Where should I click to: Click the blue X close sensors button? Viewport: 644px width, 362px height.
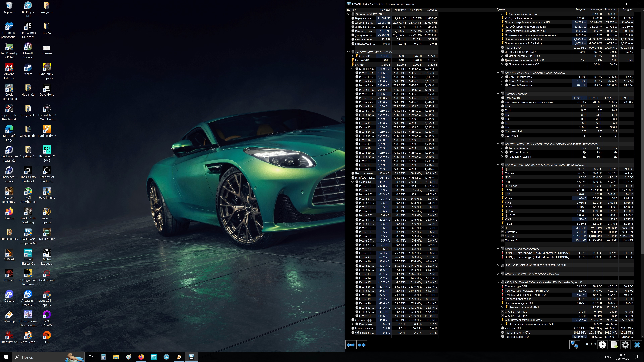tap(637, 345)
